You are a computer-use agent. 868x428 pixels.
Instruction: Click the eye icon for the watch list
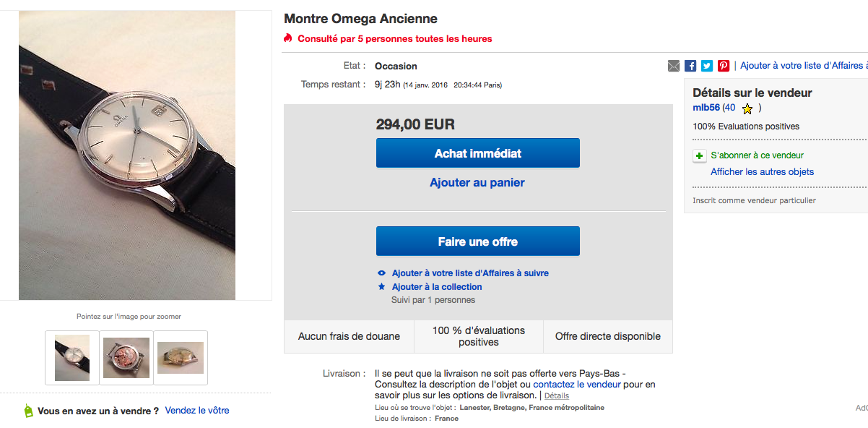tap(382, 273)
